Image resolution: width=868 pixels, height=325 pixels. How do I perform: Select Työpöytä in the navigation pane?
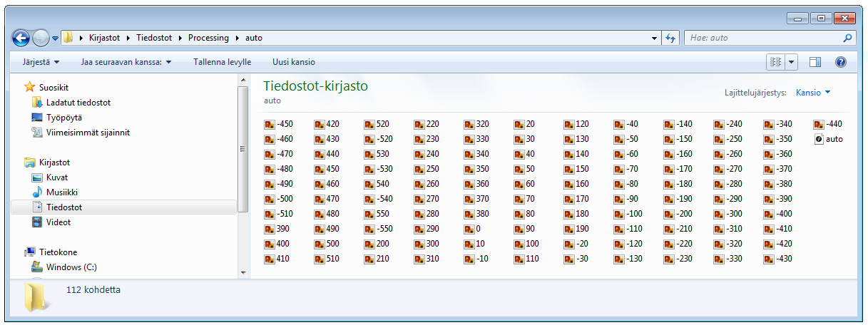point(63,118)
